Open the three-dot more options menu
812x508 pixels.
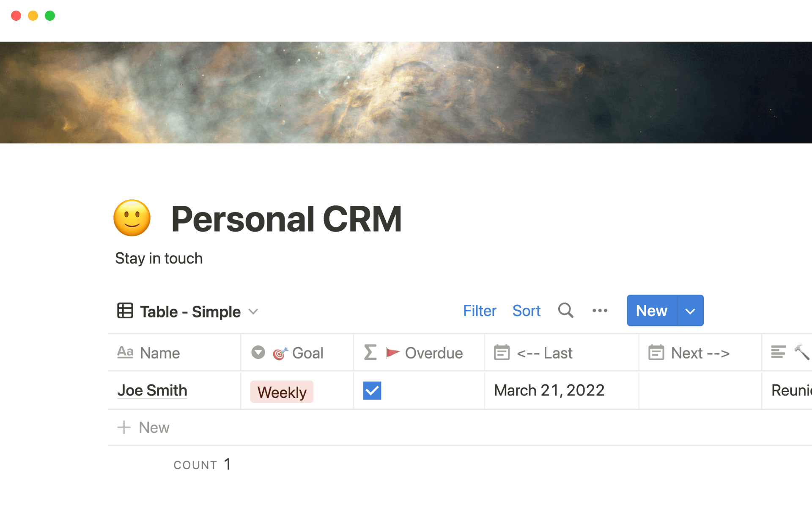pos(600,311)
